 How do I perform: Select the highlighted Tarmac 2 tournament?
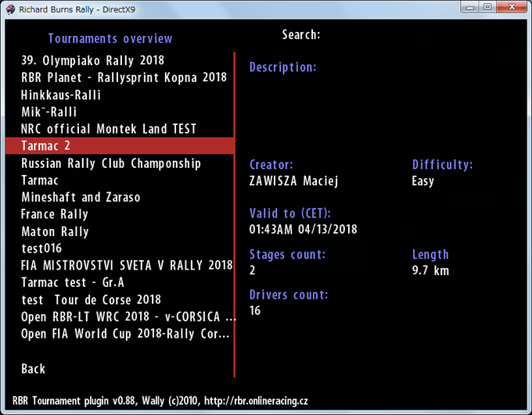pos(120,146)
